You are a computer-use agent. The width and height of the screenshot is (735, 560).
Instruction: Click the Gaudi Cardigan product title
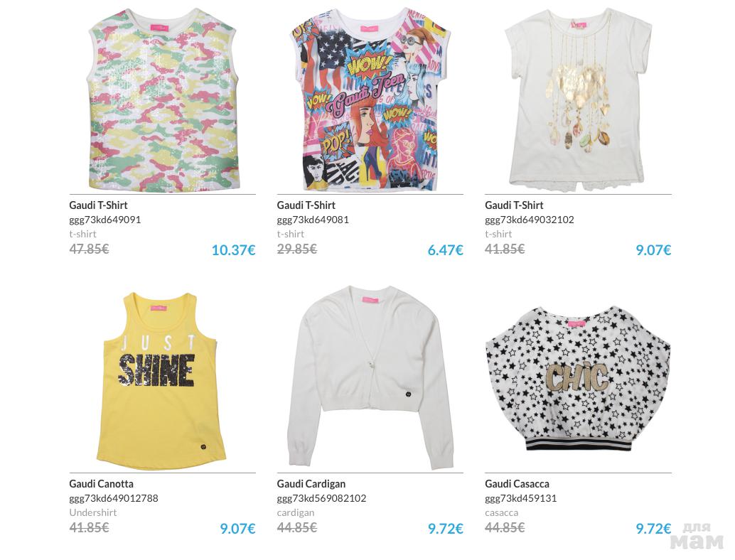pyautogui.click(x=311, y=484)
